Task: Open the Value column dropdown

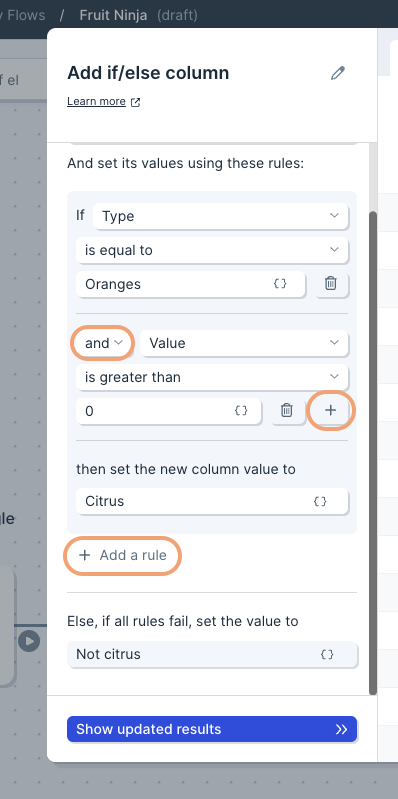Action: point(244,343)
